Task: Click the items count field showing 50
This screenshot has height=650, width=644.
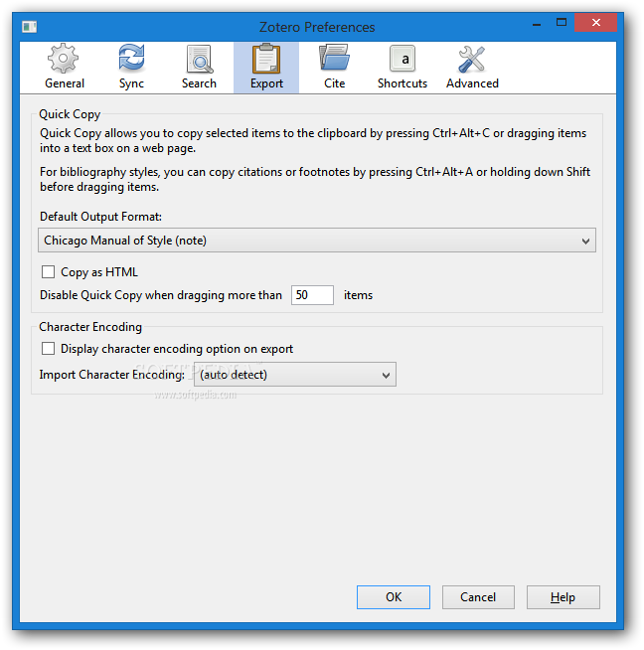Action: tap(312, 295)
